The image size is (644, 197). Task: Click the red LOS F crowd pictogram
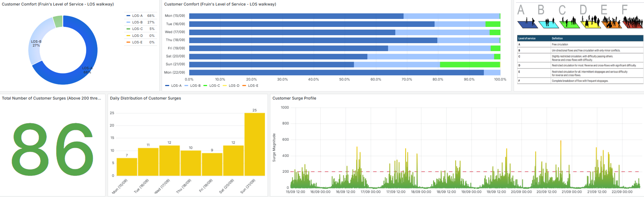click(633, 23)
